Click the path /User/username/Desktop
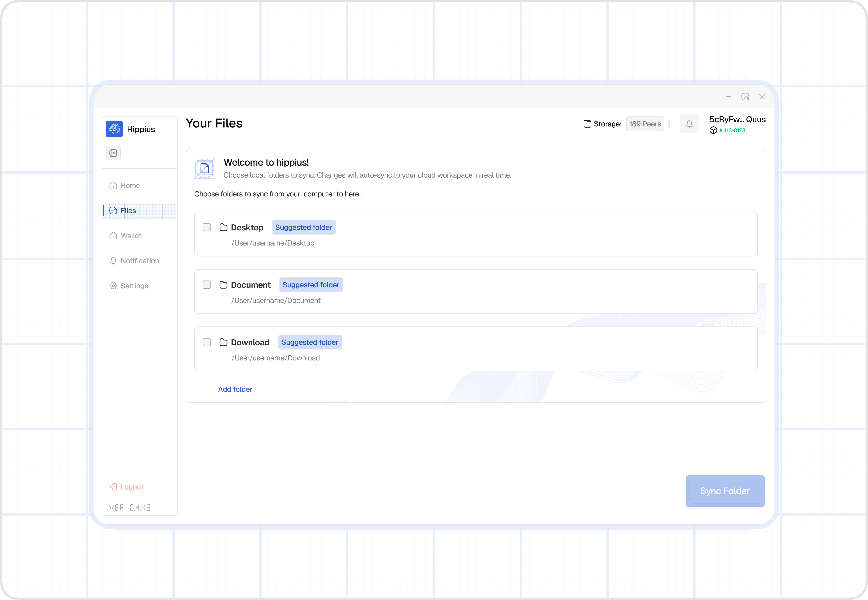This screenshot has width=868, height=600. 273,243
